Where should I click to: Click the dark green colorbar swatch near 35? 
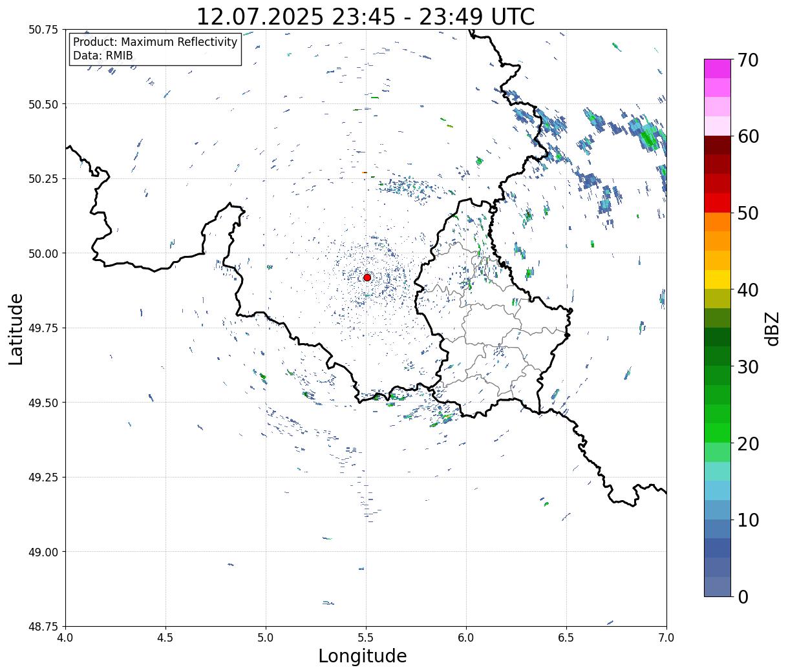[x=718, y=337]
